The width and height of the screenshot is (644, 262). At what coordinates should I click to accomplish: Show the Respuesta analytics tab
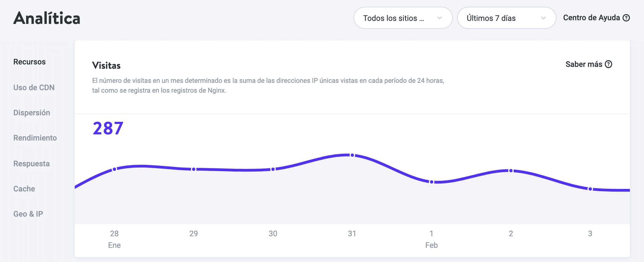coord(32,164)
